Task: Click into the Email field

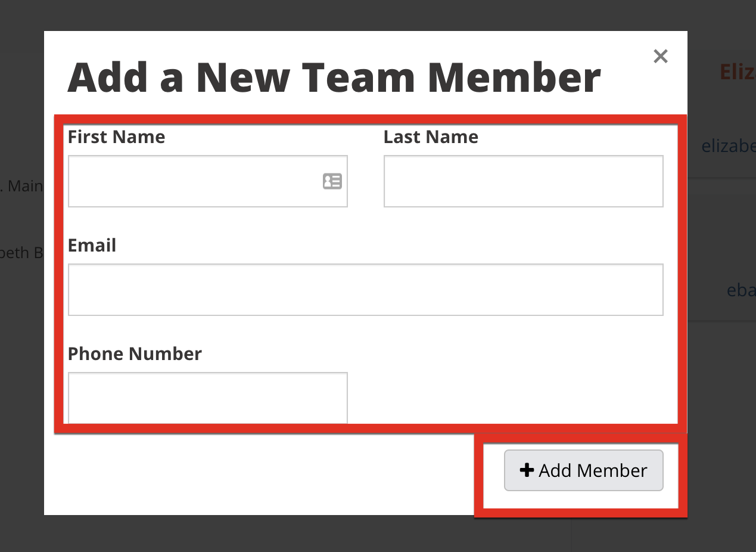Action: click(x=366, y=290)
